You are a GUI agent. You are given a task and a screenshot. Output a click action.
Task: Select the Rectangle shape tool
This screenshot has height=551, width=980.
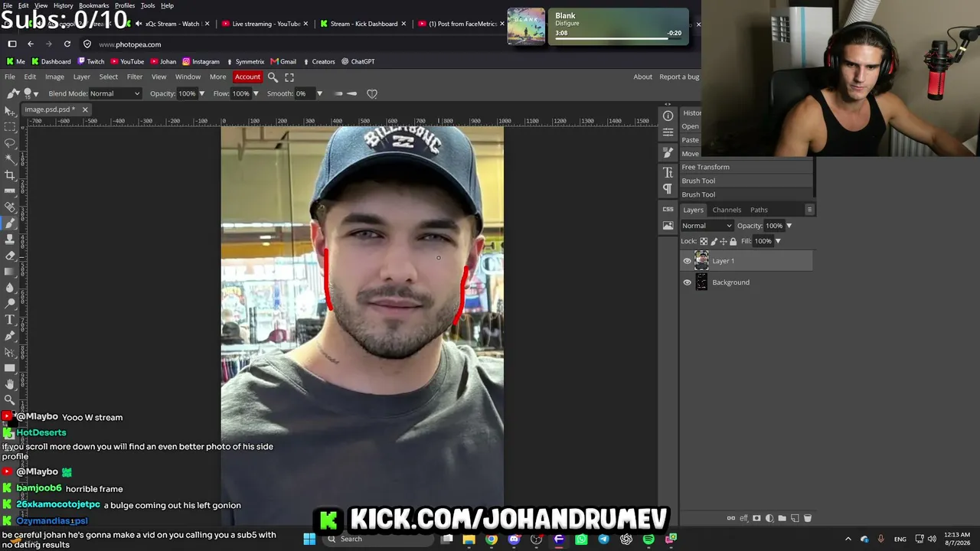(10, 368)
